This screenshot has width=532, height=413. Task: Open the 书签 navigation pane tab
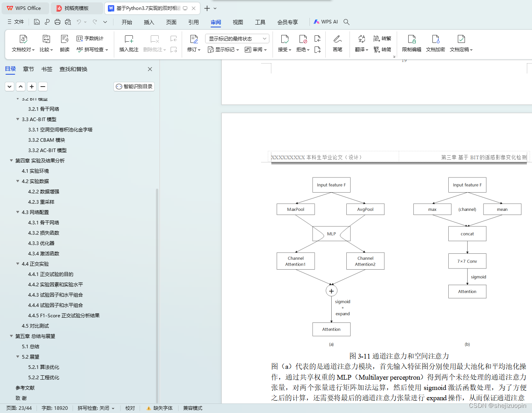coord(47,69)
